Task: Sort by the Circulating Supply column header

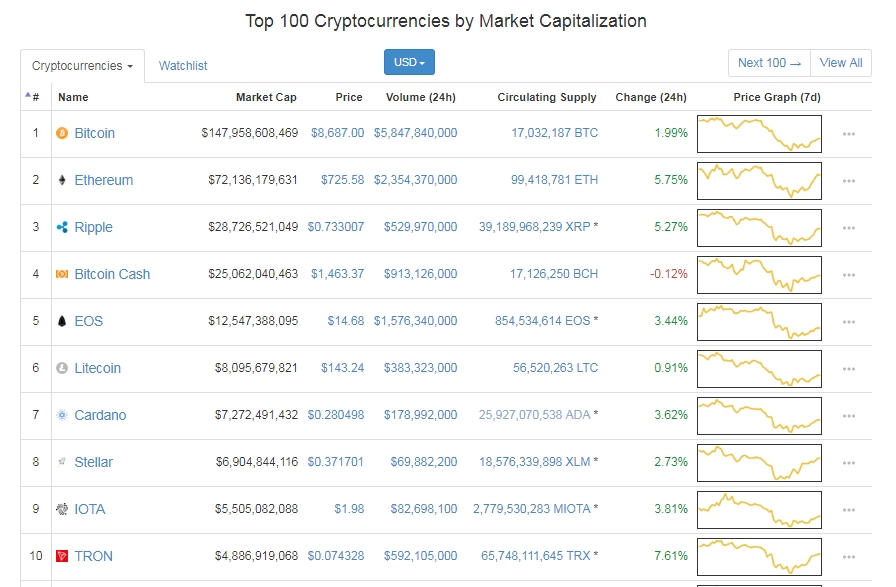Action: 547,97
